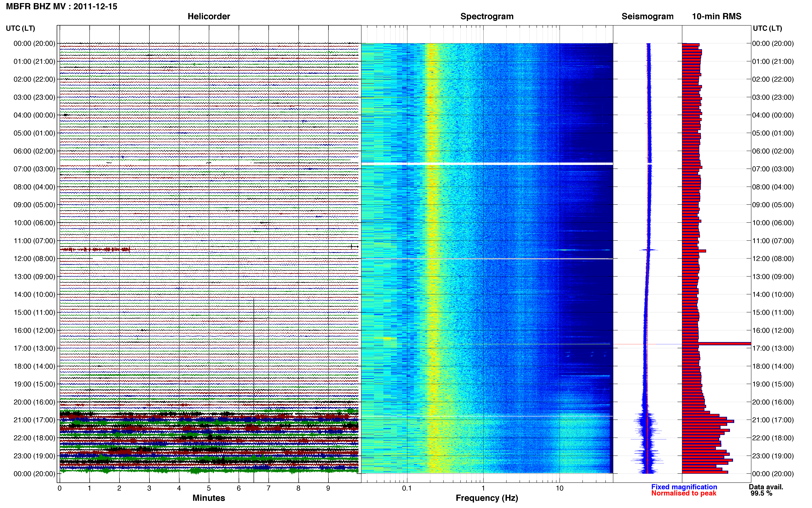Select the "Spectrogram" panel heading
The height and width of the screenshot is (508, 812).
click(487, 16)
